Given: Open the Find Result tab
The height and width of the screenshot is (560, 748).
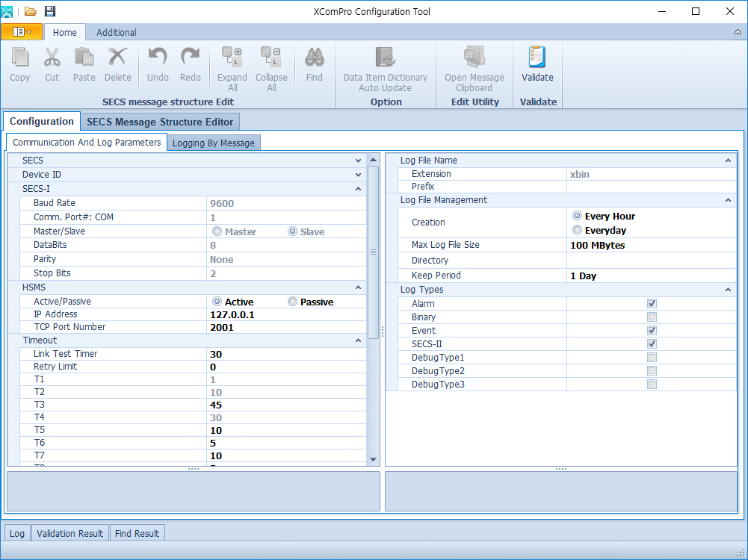Looking at the screenshot, I should 137,533.
